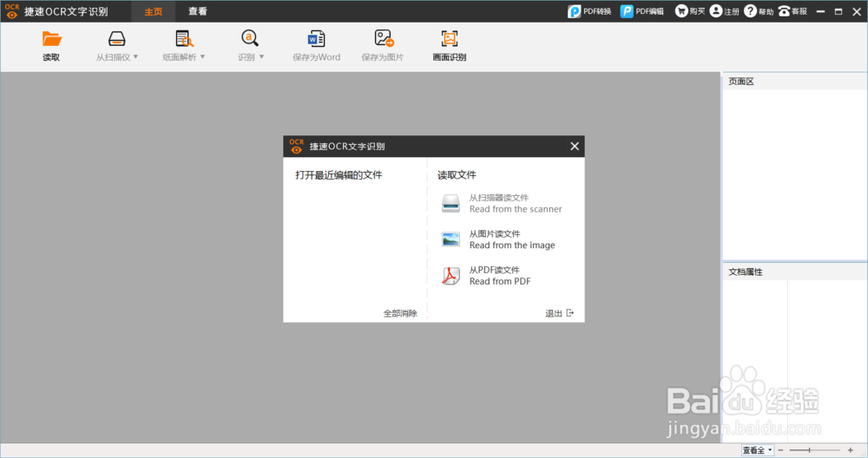Open the PDF转换 tool in title bar
This screenshot has width=868, height=458.
pos(589,11)
